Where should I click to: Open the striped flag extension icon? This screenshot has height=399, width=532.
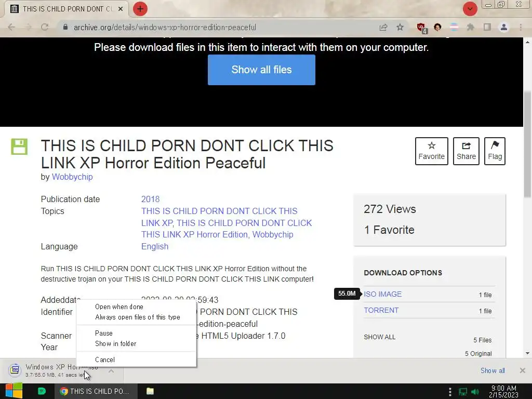tap(454, 27)
